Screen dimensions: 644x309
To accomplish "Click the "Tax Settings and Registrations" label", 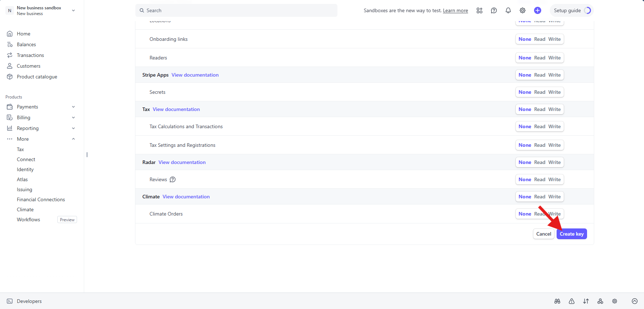I will coord(182,145).
